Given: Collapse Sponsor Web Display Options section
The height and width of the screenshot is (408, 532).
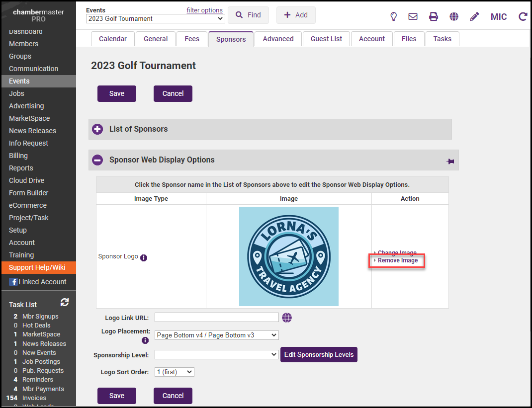Looking at the screenshot, I should pos(97,160).
